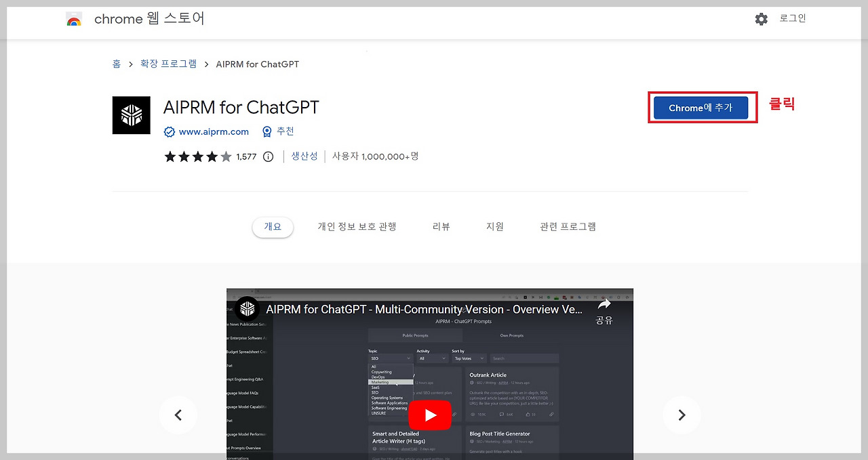This screenshot has height=460, width=868.
Task: Click the AIPRM channel logo in the video header
Action: pos(247,309)
